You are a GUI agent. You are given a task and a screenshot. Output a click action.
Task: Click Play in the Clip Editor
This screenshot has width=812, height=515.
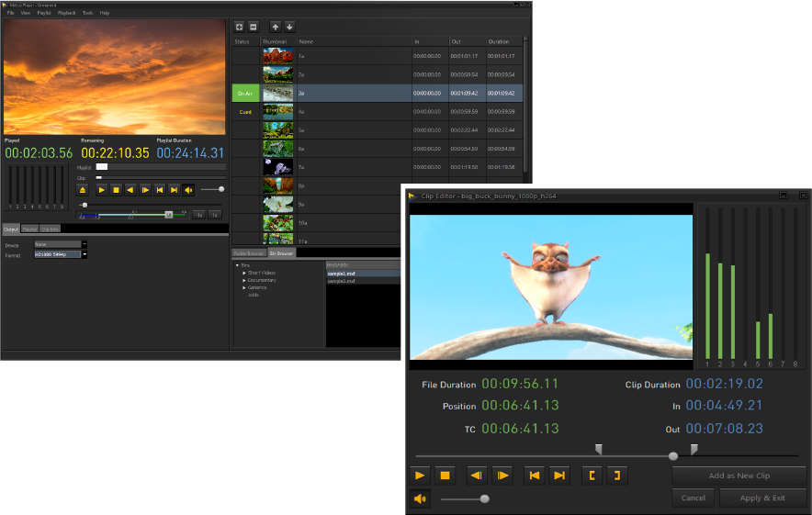click(x=420, y=476)
